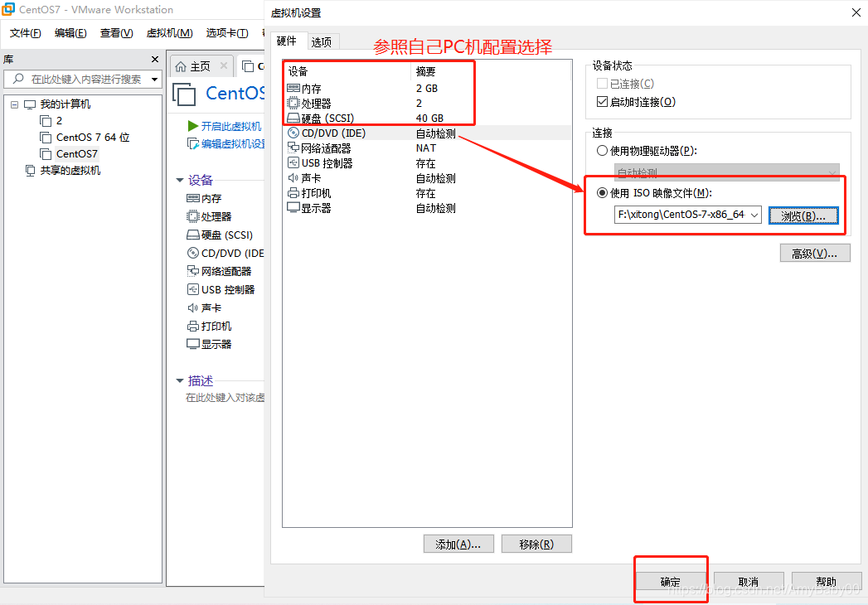Click the 40 GB hard disk summary value
Viewport: 868px width, 605px height.
point(429,119)
